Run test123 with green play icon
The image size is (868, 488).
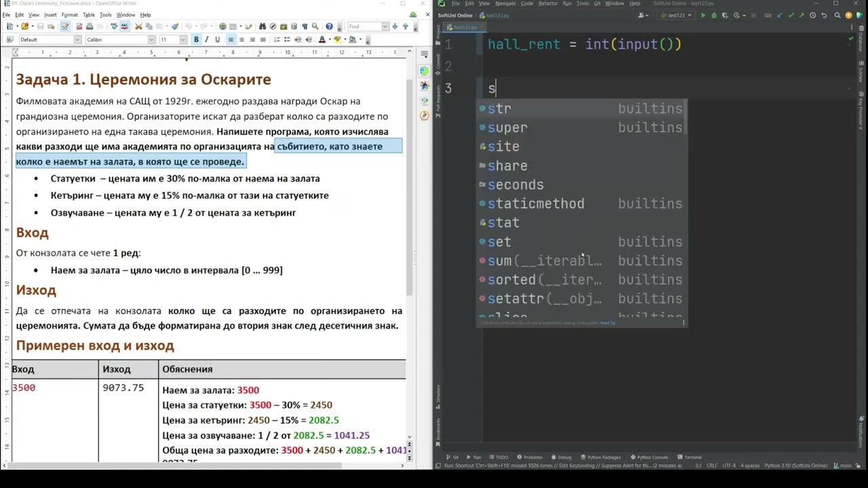pos(703,15)
